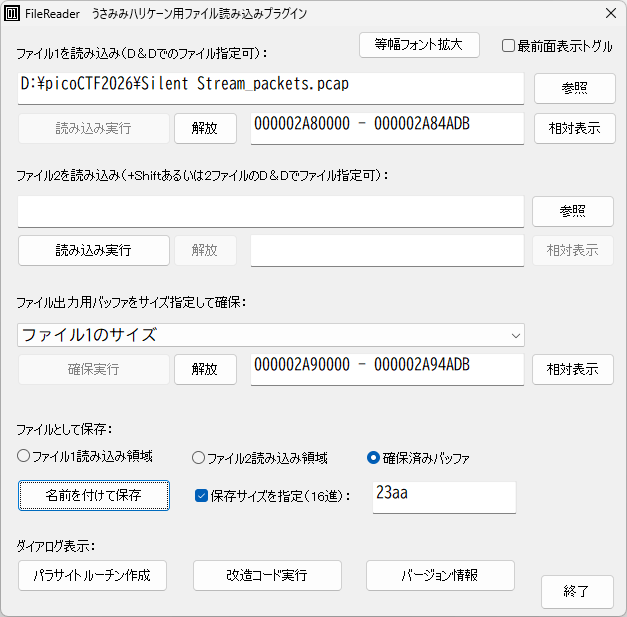Select 確保済みバッファ radio button

[374, 458]
